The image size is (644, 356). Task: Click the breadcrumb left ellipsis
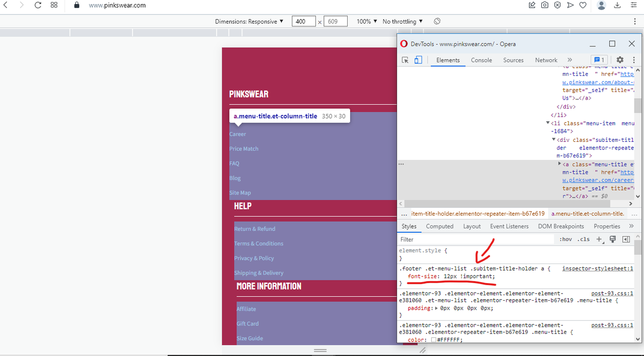click(404, 214)
